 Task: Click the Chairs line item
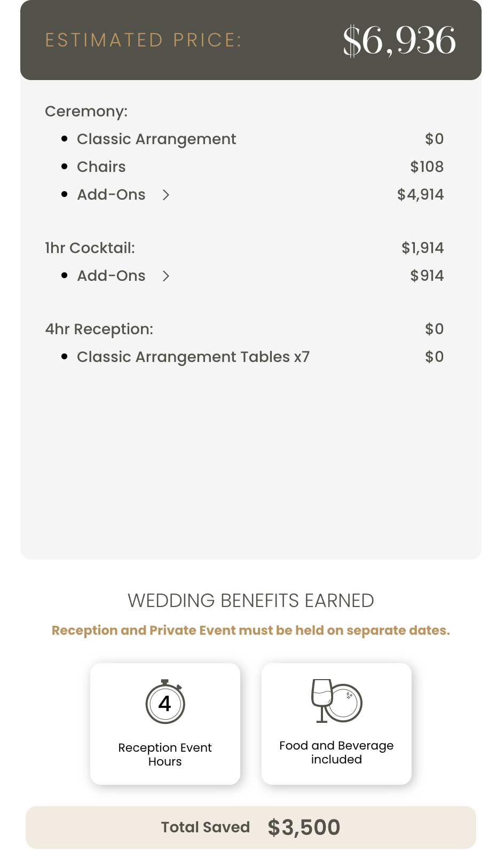(101, 167)
